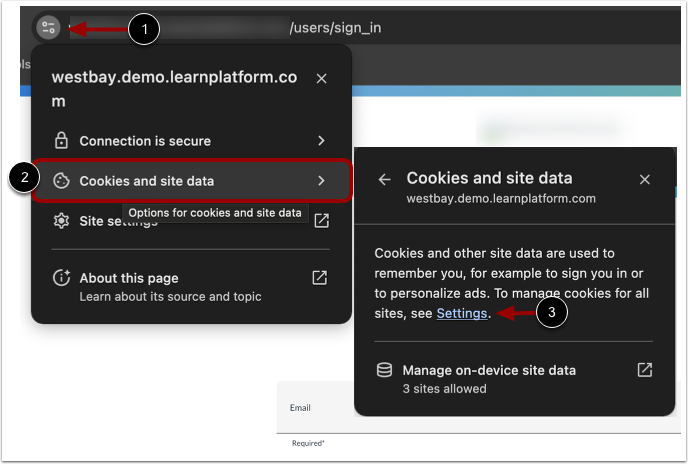Open Site settings external link icon
Image resolution: width=688 pixels, height=464 pixels.
click(x=322, y=221)
